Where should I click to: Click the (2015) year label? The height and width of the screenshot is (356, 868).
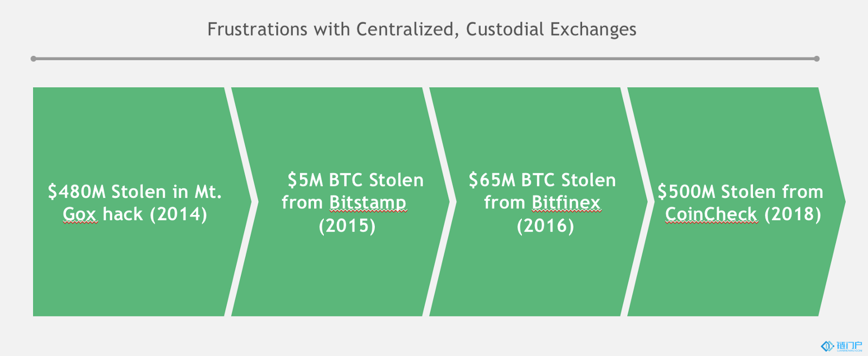coord(347,225)
